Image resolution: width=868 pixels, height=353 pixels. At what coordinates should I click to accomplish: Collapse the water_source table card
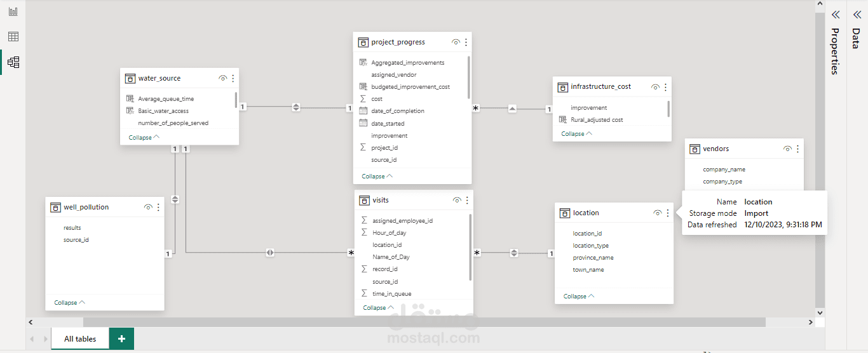tap(144, 138)
